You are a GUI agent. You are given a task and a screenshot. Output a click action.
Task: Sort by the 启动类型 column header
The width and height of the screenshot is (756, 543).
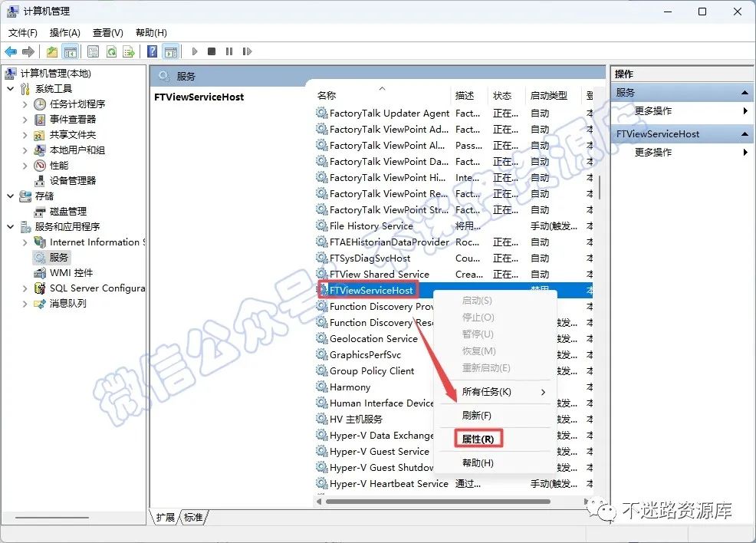554,95
